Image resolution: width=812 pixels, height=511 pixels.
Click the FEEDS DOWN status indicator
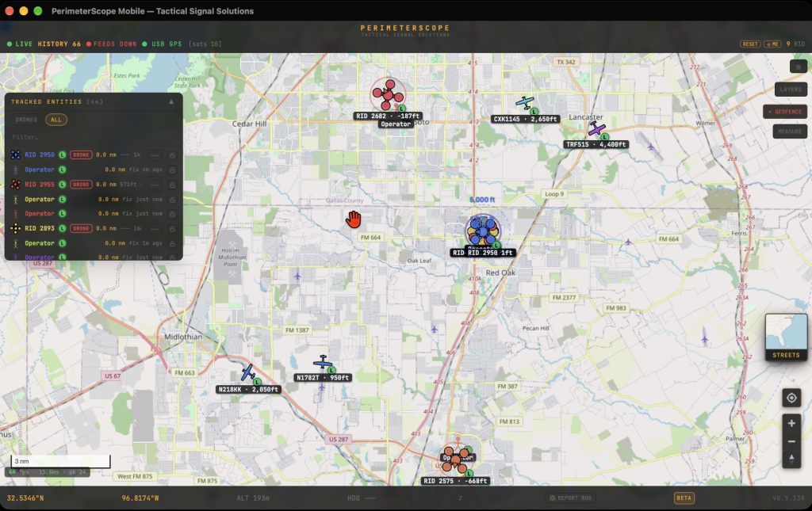click(x=111, y=44)
